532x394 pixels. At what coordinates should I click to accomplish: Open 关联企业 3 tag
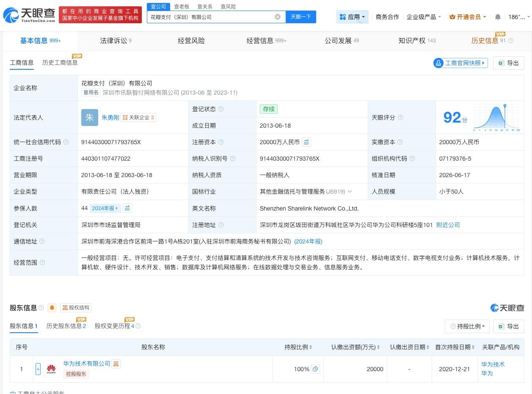pos(138,118)
